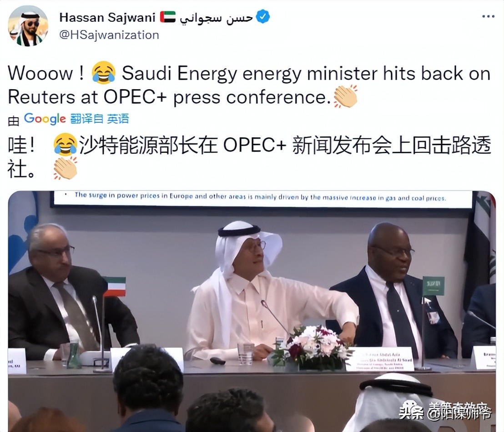The image size is (504, 432).
Task: Click the Chinese translated tweet text
Action: (x=249, y=156)
